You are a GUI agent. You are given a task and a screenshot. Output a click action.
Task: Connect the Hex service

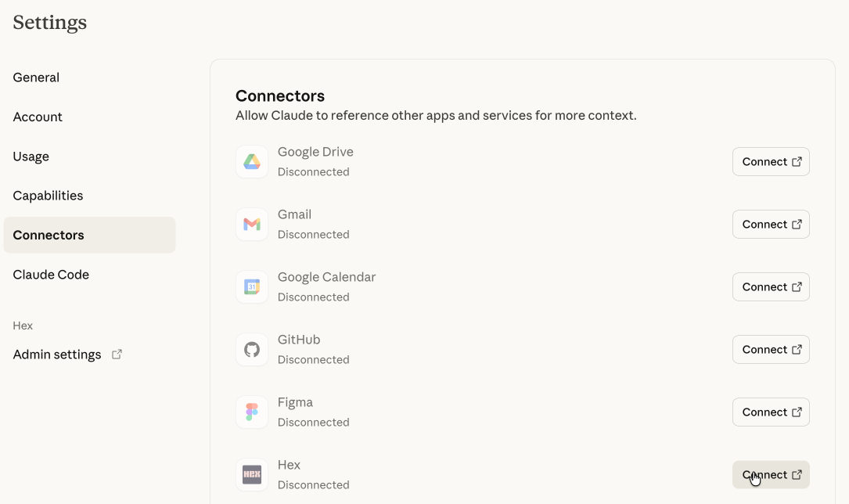(x=771, y=474)
